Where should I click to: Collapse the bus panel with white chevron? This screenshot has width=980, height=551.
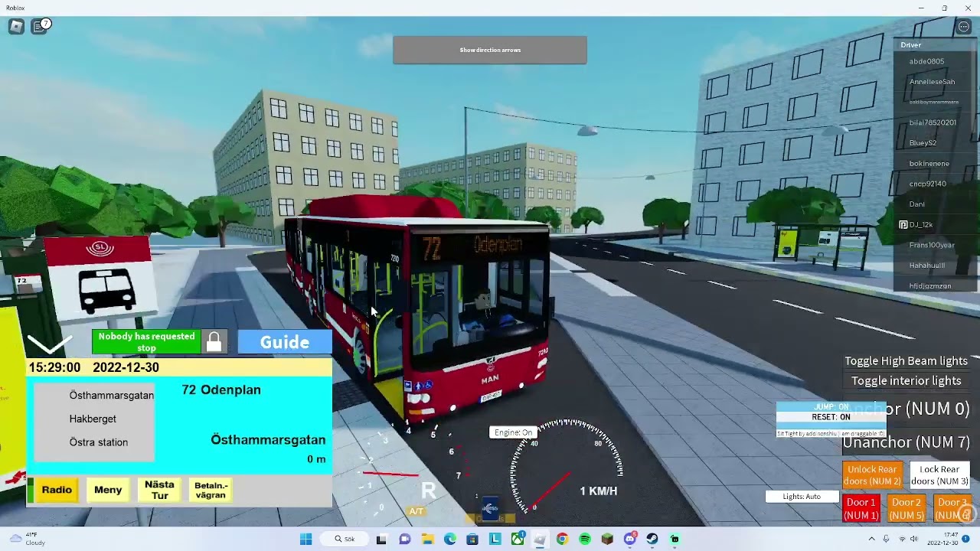click(49, 343)
